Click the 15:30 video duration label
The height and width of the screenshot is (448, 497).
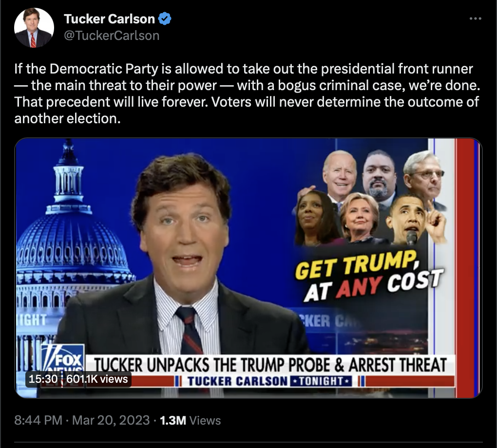[x=43, y=379]
